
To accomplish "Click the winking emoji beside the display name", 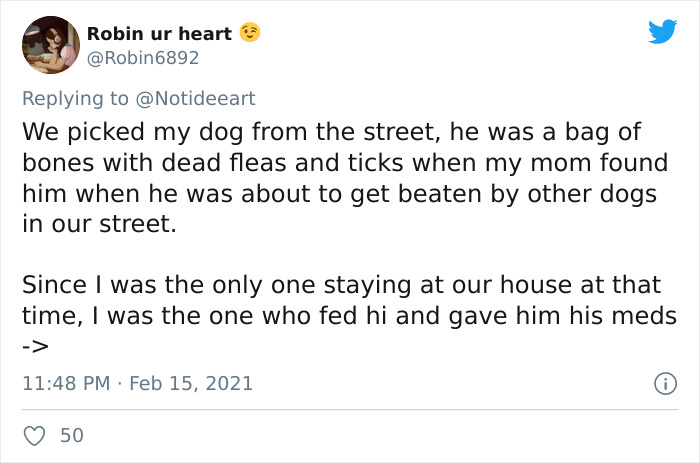I will point(249,34).
